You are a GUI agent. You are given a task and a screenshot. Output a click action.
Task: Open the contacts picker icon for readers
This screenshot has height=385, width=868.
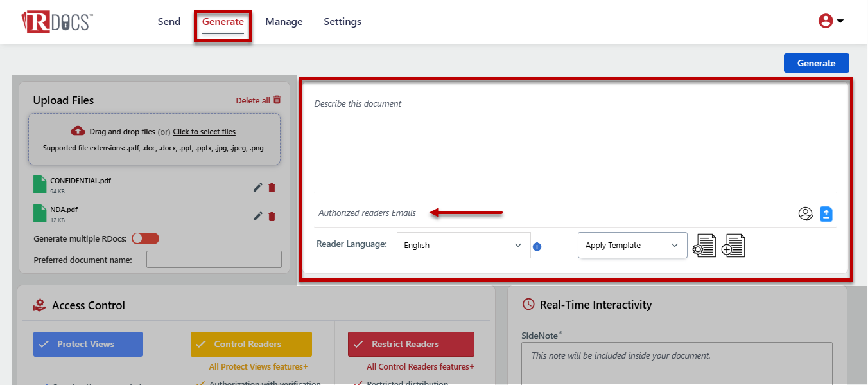click(805, 214)
